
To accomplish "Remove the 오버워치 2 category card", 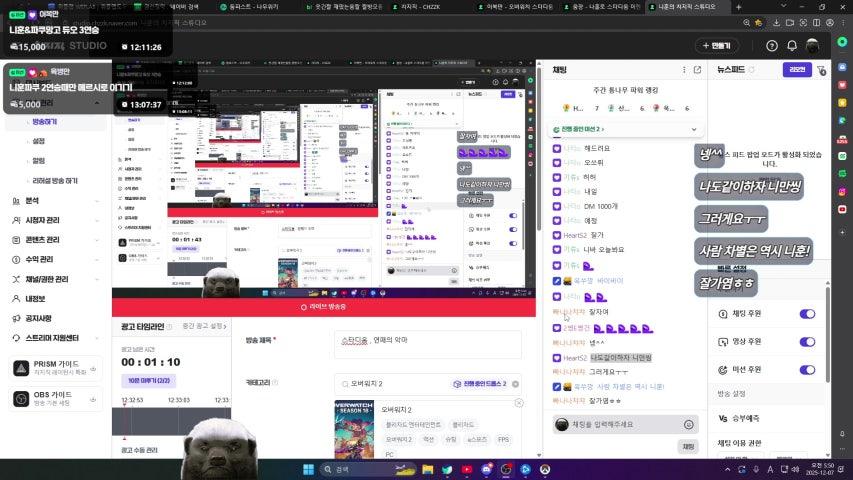I will click(519, 403).
